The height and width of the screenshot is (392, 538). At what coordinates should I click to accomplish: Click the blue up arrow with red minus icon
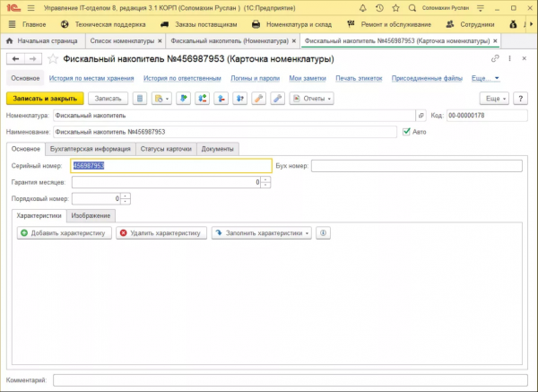tap(221, 99)
